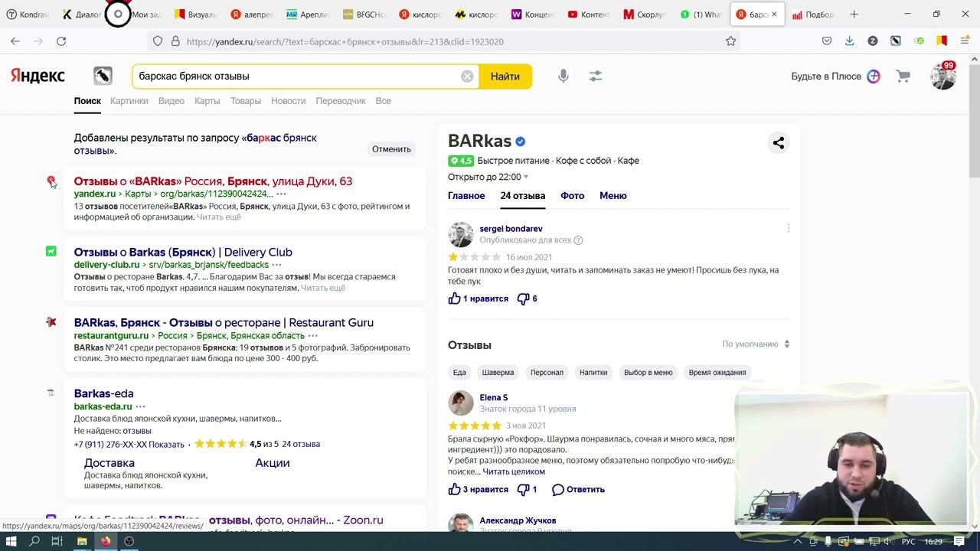Open sergei bondarev's profile avatar
980x551 pixels.
tap(461, 234)
